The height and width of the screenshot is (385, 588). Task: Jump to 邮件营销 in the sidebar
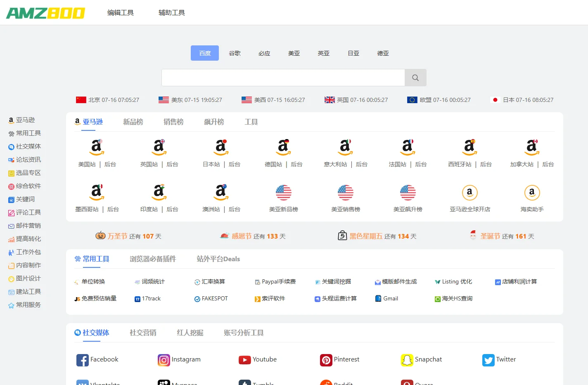25,226
